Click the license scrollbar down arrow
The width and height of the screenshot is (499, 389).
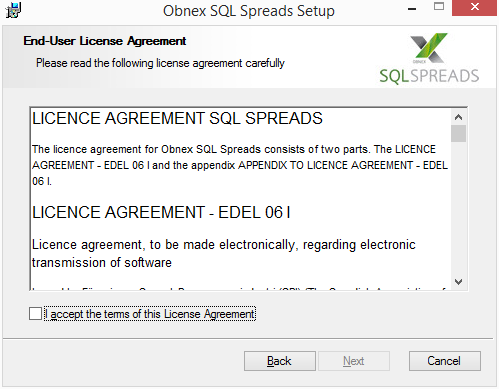tap(459, 282)
